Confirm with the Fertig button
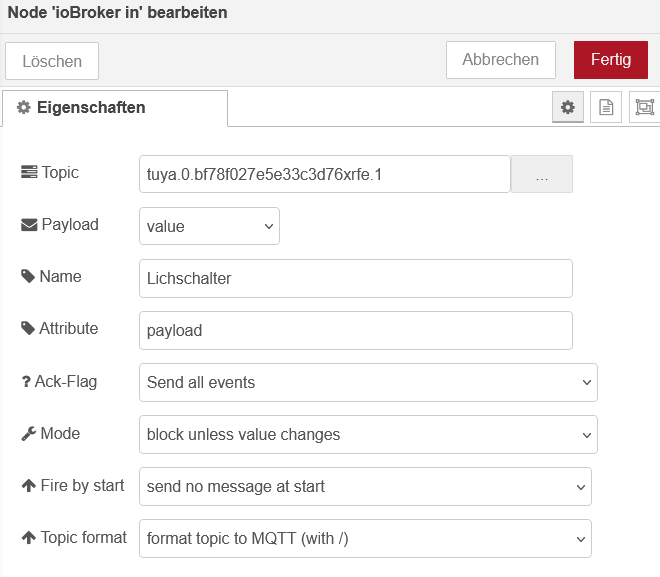The width and height of the screenshot is (660, 577). (x=611, y=60)
